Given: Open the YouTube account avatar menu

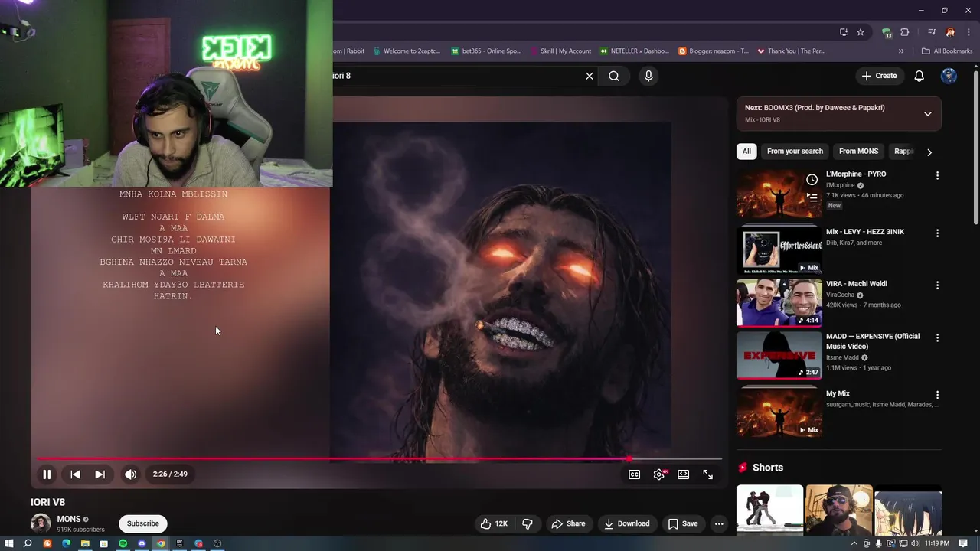Looking at the screenshot, I should click(x=949, y=76).
